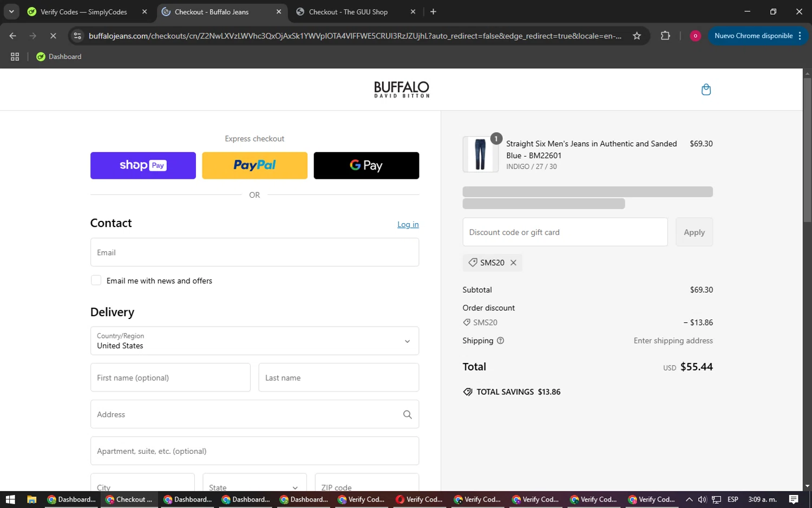Click Nuevo Chrome disponible update button

[753, 36]
